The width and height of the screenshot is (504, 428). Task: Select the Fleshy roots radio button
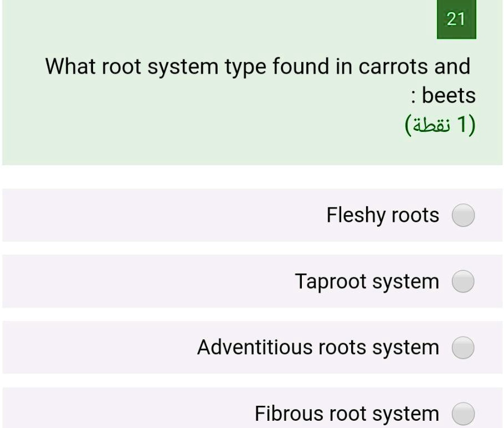point(463,215)
